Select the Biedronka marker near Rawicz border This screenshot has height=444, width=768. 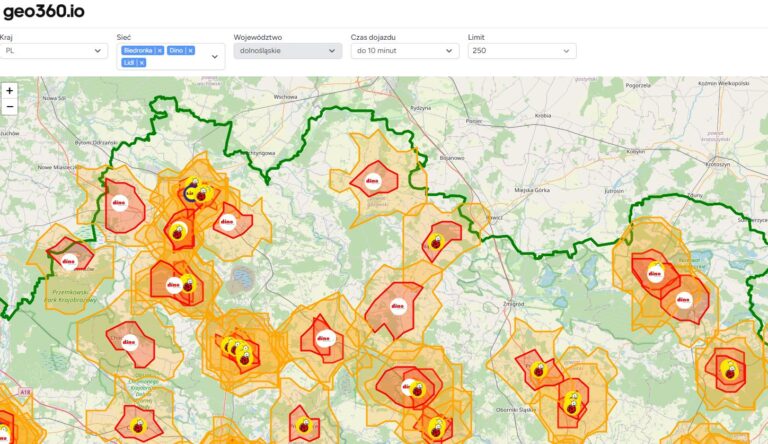click(x=435, y=242)
